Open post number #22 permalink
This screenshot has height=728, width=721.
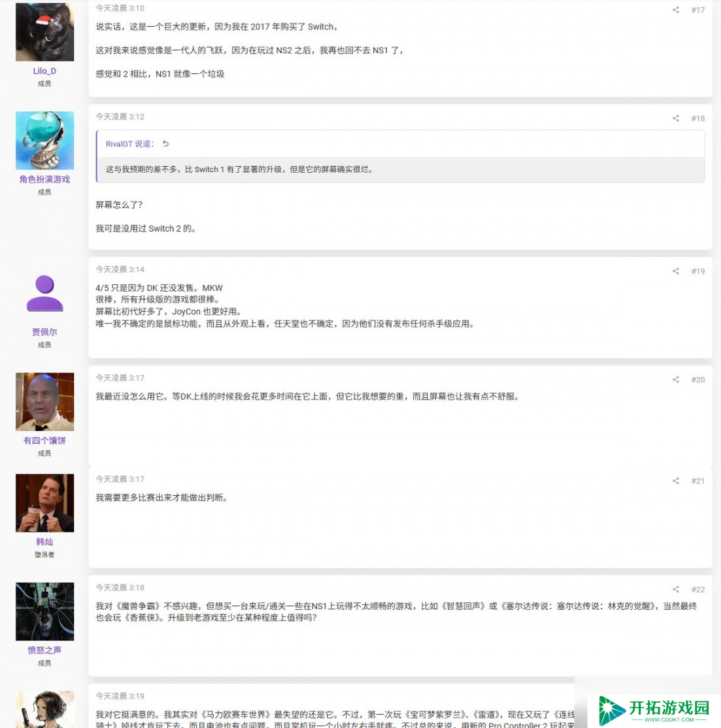click(698, 590)
